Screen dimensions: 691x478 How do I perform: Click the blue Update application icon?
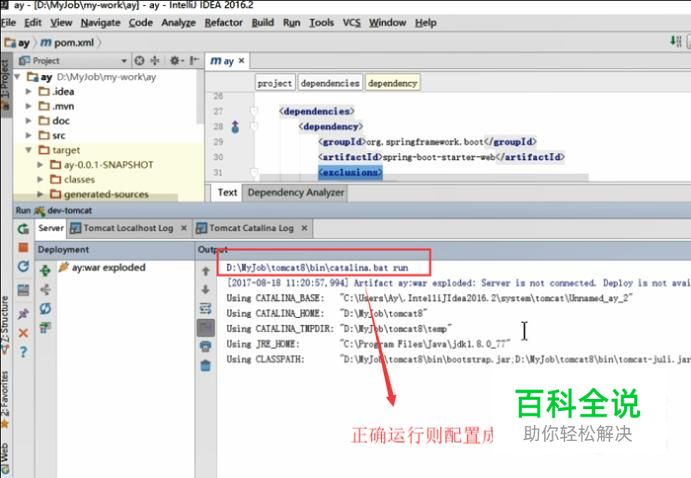[23, 267]
